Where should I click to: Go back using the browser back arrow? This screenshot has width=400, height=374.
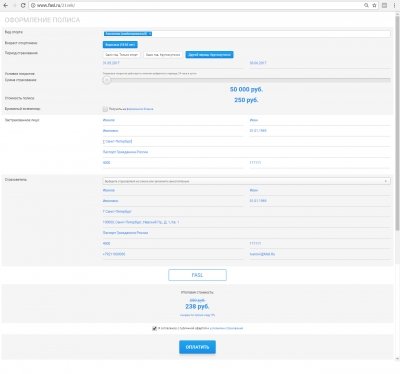point(6,5)
